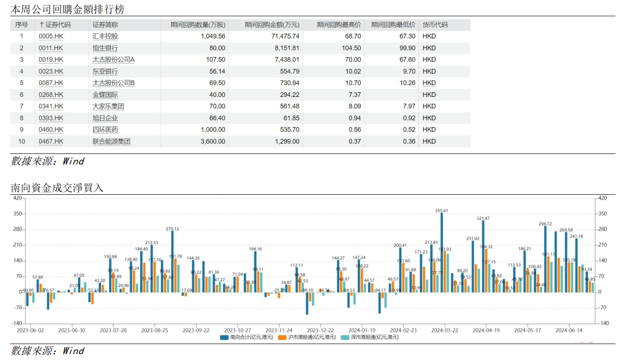This screenshot has height=364, width=620.
Task: Click the 296.72 bar data label
Action: point(545,224)
